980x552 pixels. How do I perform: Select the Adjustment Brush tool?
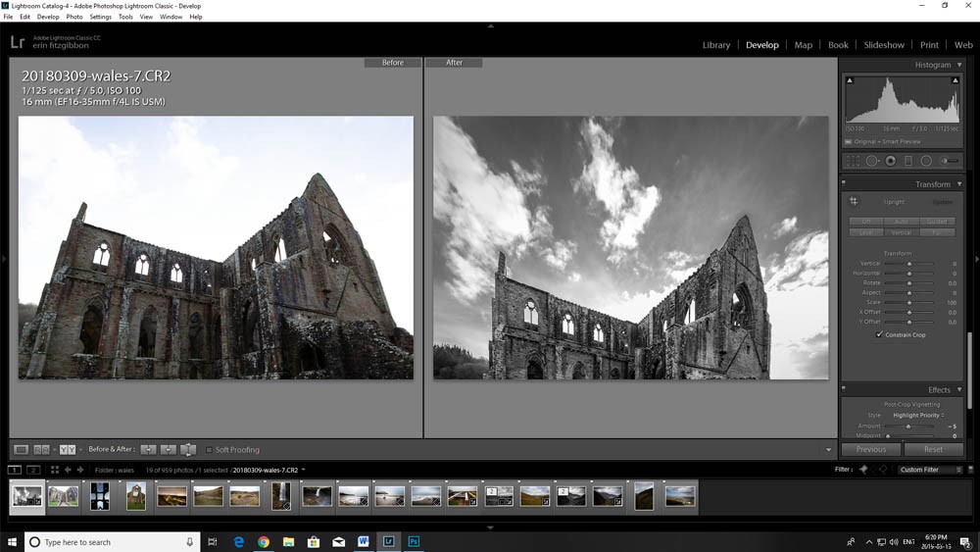[950, 162]
